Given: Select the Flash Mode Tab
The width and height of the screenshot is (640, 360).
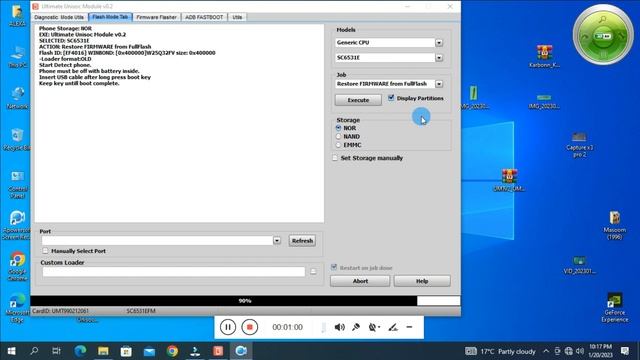Looking at the screenshot, I should coord(110,17).
